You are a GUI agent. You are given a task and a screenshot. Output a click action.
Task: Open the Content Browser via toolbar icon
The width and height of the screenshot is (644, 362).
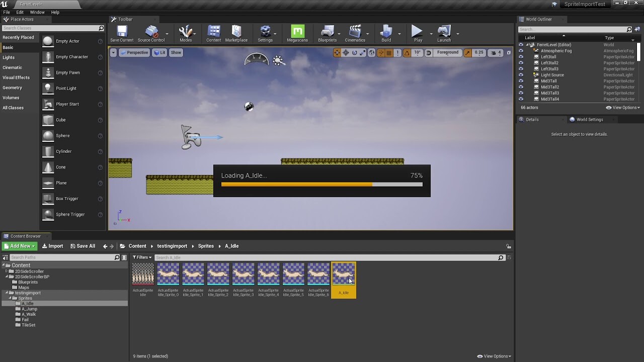pyautogui.click(x=213, y=31)
